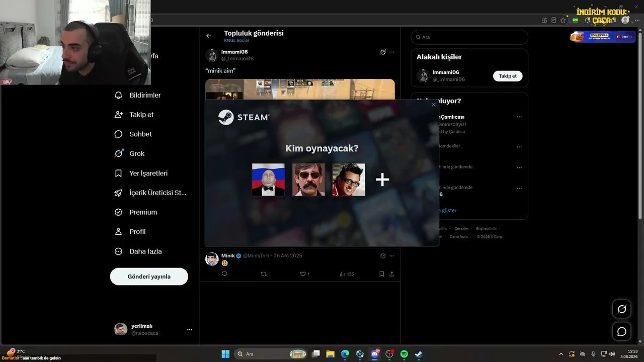
Task: Click the Gönderi yayınla button
Action: [x=149, y=277]
